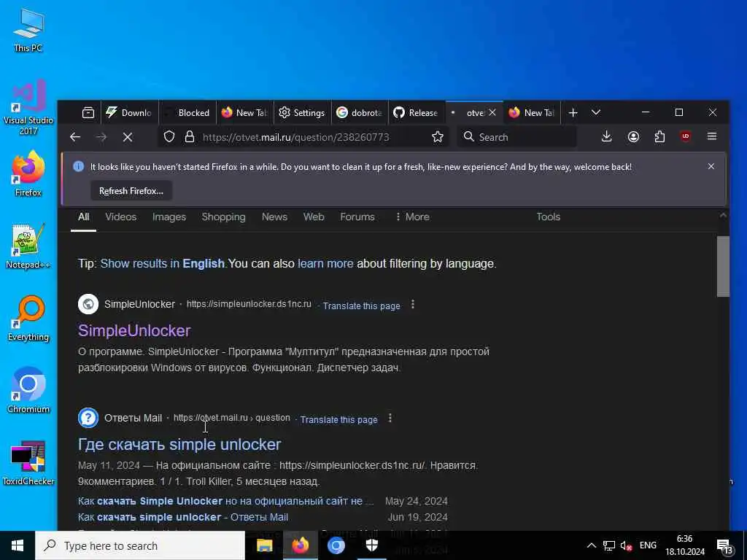
Task: Switch to the Blocked tab
Action: coord(187,113)
